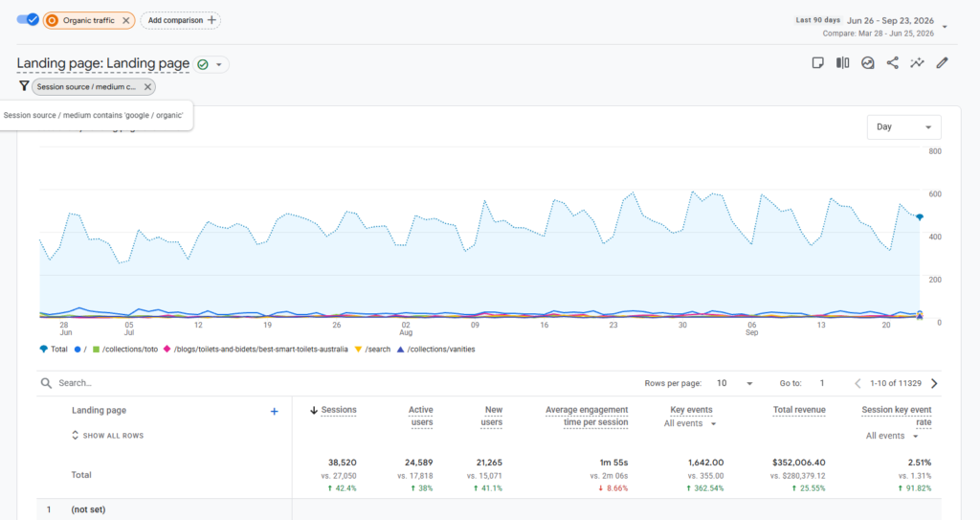Click the Landing page report title
Viewport: 980px width, 520px height.
pyautogui.click(x=102, y=63)
